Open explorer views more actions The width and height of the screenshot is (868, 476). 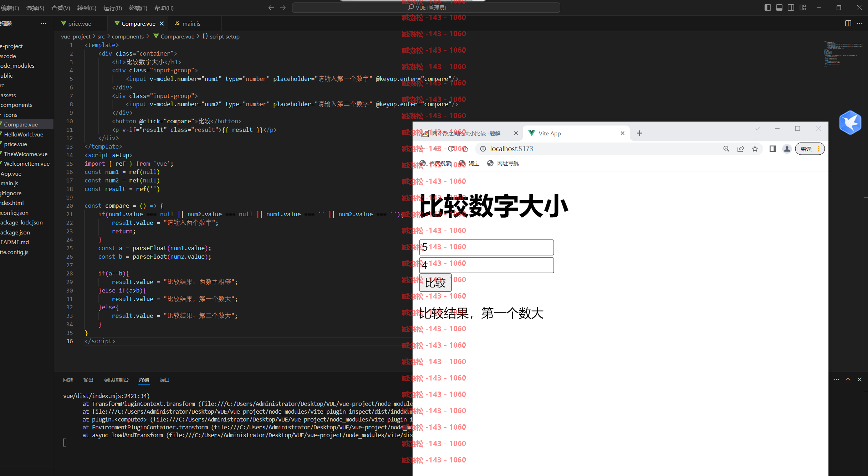coord(44,24)
